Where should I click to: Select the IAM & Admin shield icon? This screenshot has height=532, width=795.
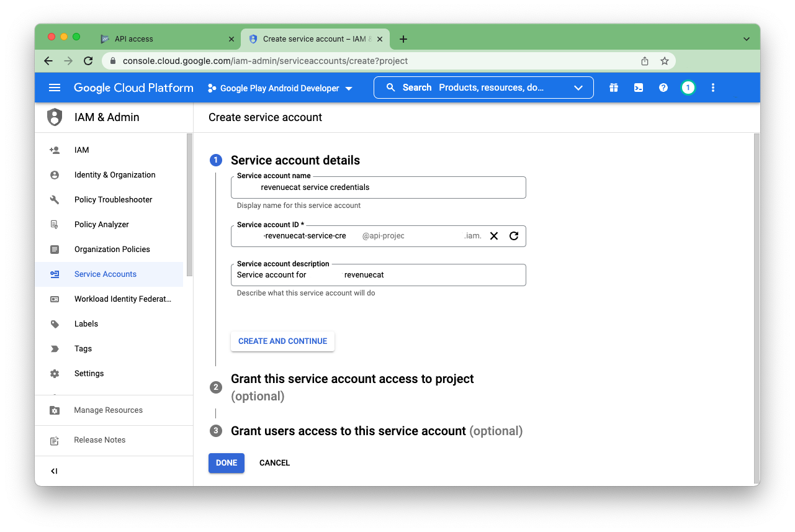[55, 117]
